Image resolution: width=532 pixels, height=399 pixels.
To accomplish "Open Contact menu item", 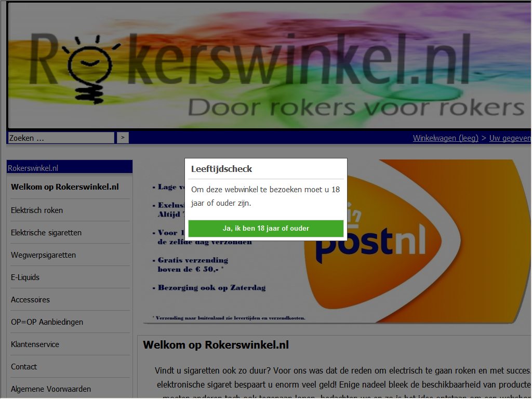I will point(24,367).
